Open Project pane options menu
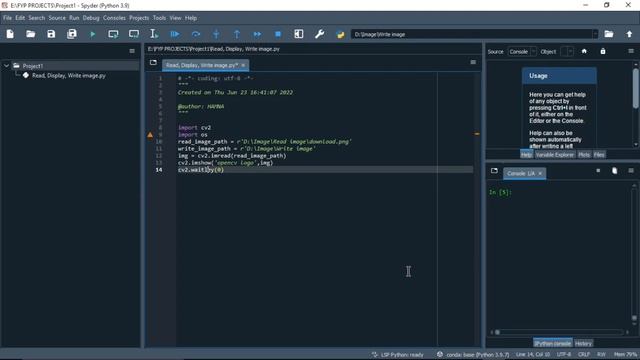The image size is (640, 360). (132, 51)
